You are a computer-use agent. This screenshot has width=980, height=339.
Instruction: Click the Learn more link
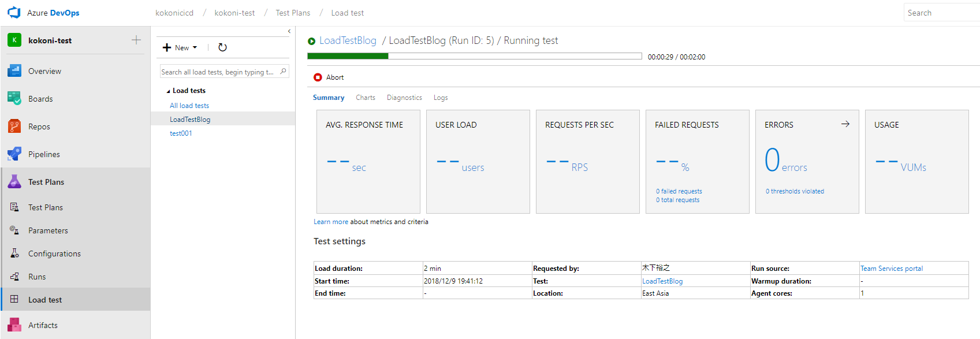pyautogui.click(x=331, y=222)
